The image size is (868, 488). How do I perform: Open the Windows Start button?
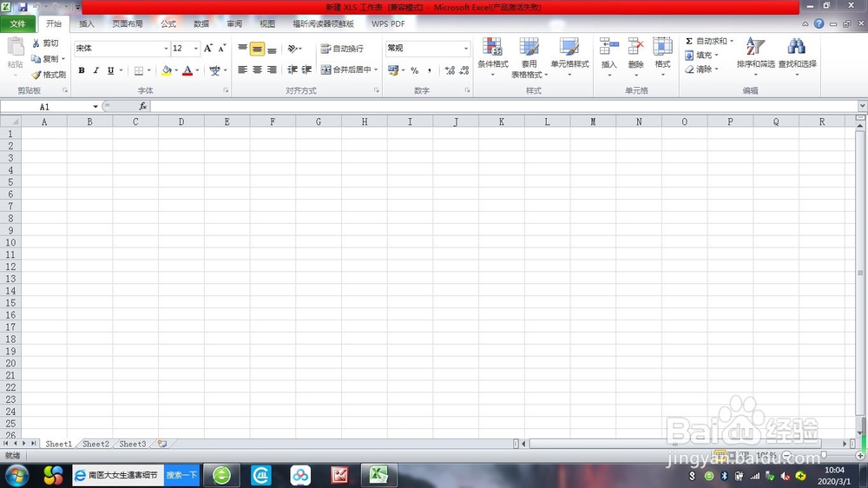16,475
